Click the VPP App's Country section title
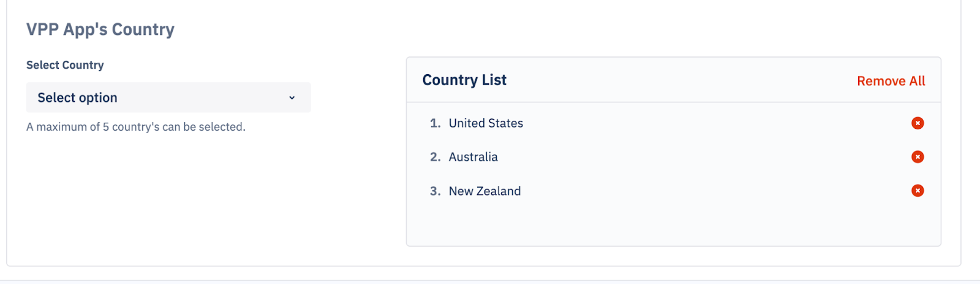The height and width of the screenshot is (284, 980). click(x=100, y=29)
